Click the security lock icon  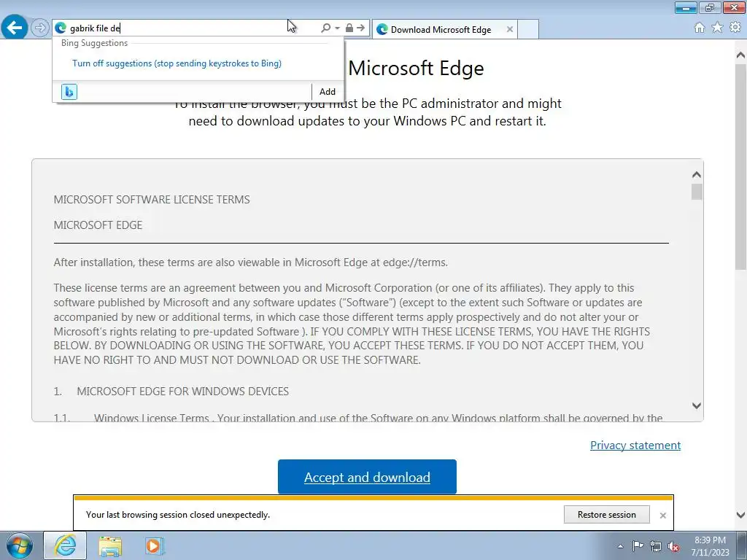tap(349, 28)
